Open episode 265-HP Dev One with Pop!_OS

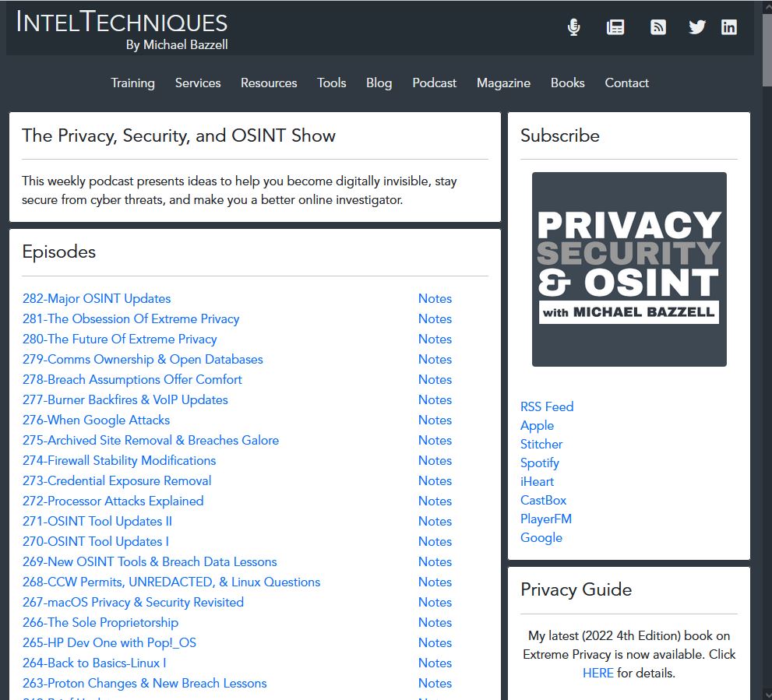tap(109, 642)
